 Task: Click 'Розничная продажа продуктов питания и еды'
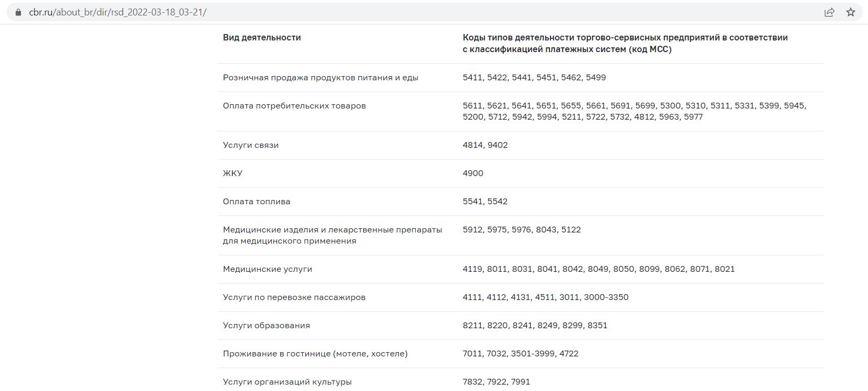pyautogui.click(x=321, y=78)
